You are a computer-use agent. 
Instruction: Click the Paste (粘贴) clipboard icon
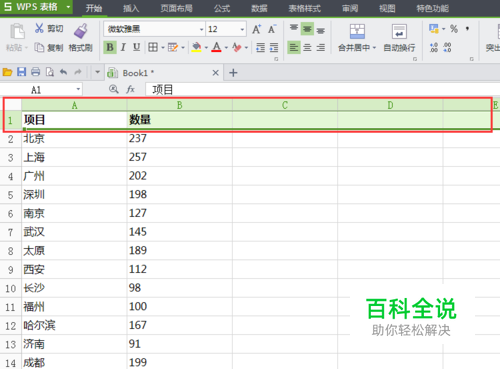click(17, 31)
